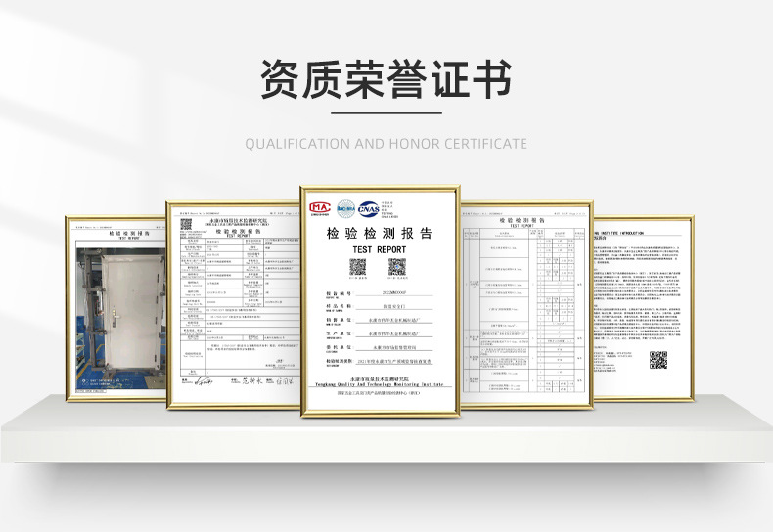Select the QUALIFICATION AND HONOR CERTIFICATE subtitle
This screenshot has height=532, width=773.
(386, 144)
